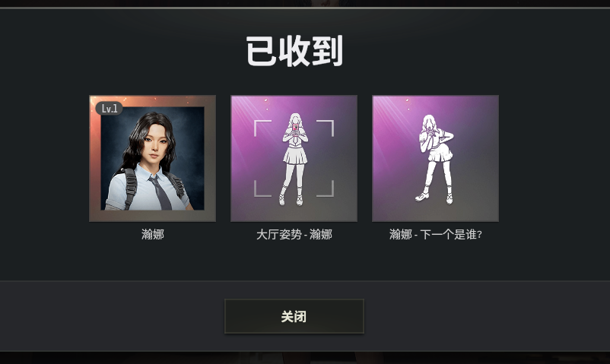This screenshot has width=610, height=364.
Task: Click the bottom-right camera frame bracket
Action: pos(326,188)
